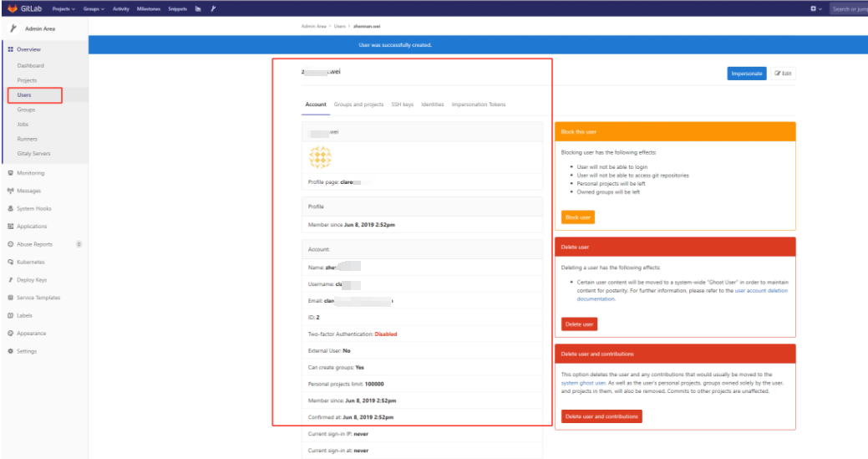Open the new item plus dropdown
The width and height of the screenshot is (868, 459).
(x=816, y=9)
